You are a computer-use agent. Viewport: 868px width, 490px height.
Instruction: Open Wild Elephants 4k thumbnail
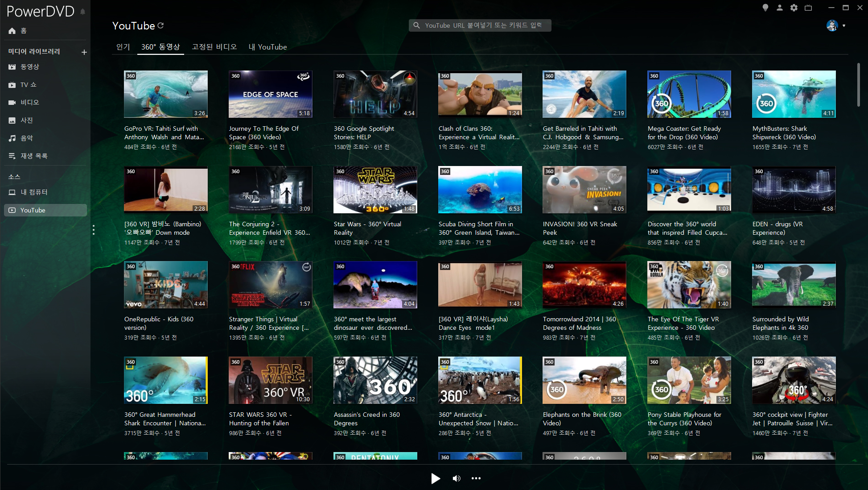pos(794,285)
